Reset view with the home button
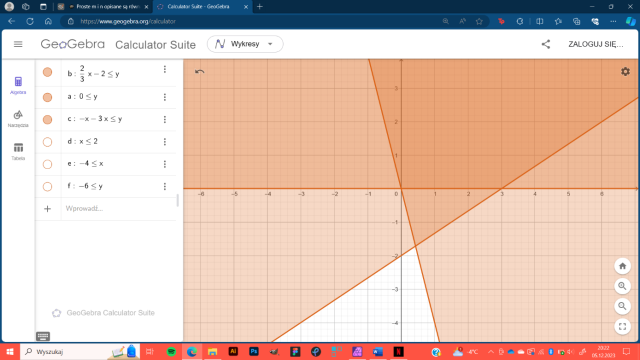 [x=622, y=266]
